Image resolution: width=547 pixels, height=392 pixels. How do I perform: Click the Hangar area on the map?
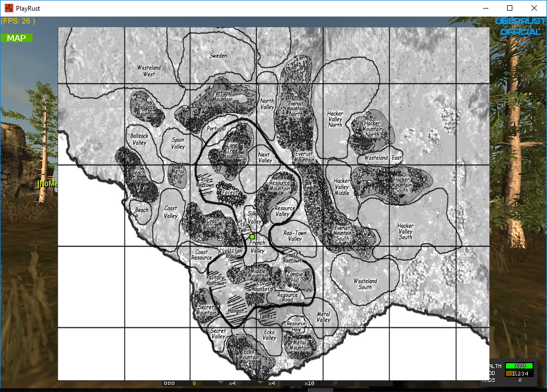236,311
